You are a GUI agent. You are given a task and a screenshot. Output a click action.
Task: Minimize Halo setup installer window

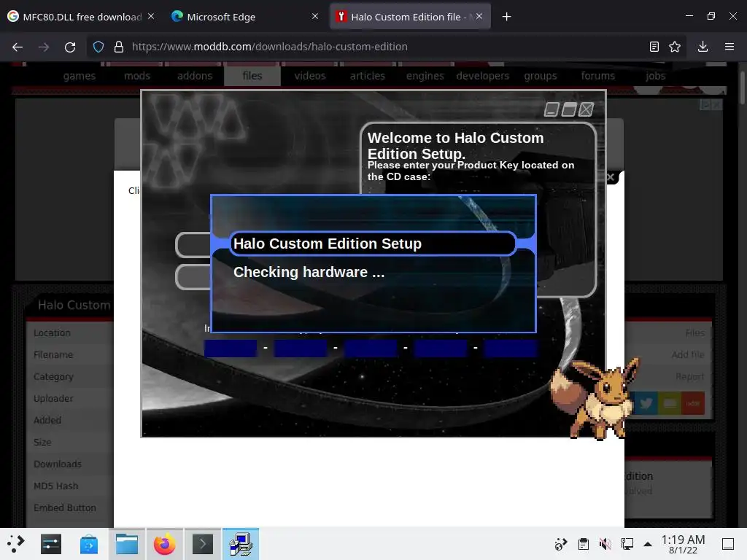tap(551, 109)
